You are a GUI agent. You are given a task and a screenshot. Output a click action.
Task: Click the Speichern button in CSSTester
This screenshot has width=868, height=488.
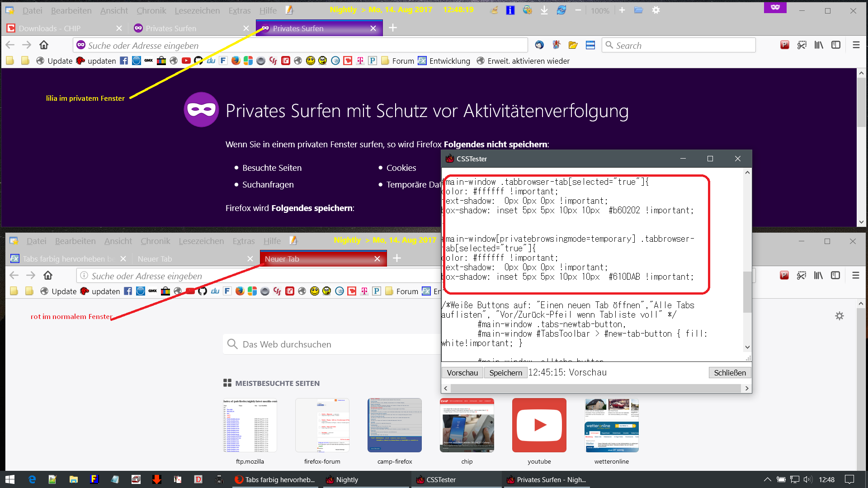coord(505,373)
